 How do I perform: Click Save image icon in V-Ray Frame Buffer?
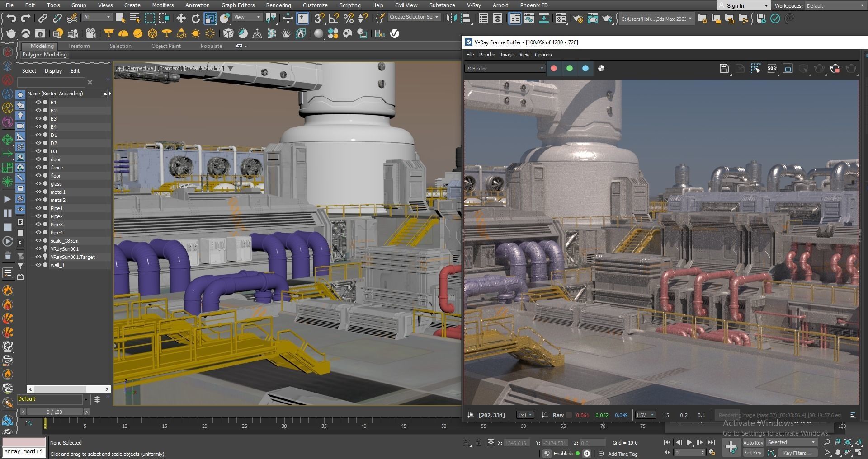click(x=724, y=68)
